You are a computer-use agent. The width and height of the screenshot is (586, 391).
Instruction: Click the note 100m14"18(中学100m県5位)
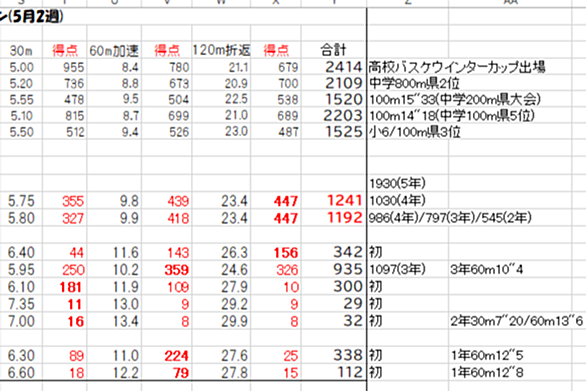(x=452, y=116)
